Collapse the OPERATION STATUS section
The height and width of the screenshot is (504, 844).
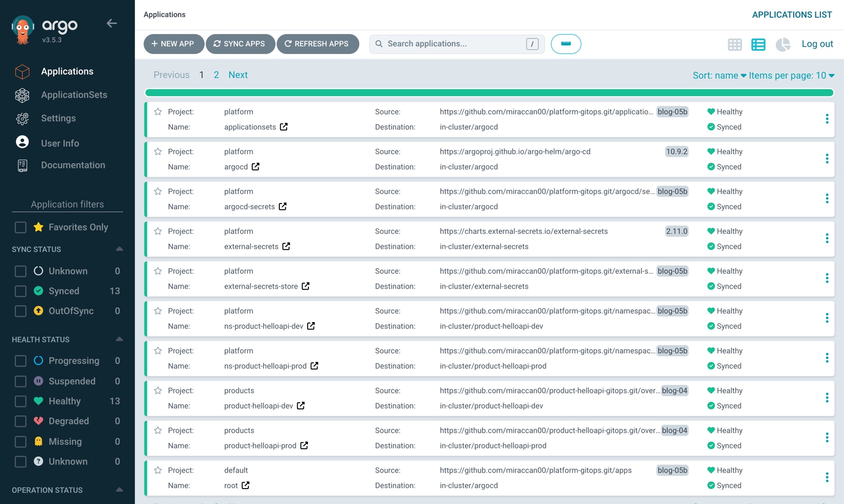[x=119, y=490]
